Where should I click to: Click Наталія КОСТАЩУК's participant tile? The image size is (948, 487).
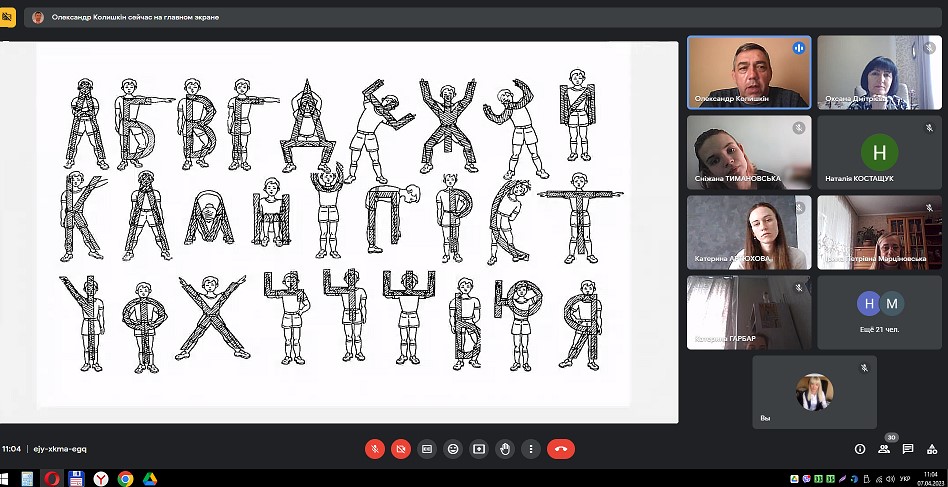[x=879, y=152]
